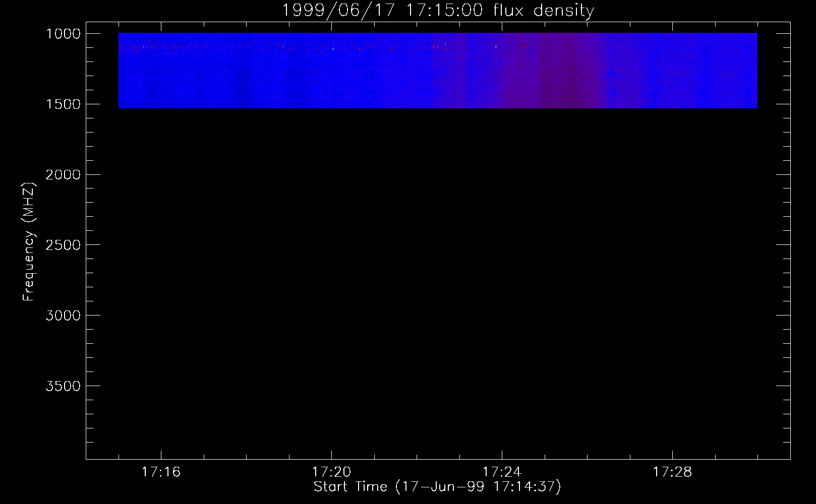The width and height of the screenshot is (816, 504).
Task: Click the plot title '1999/06/17 17:15:00 flux density'
Action: point(438,11)
